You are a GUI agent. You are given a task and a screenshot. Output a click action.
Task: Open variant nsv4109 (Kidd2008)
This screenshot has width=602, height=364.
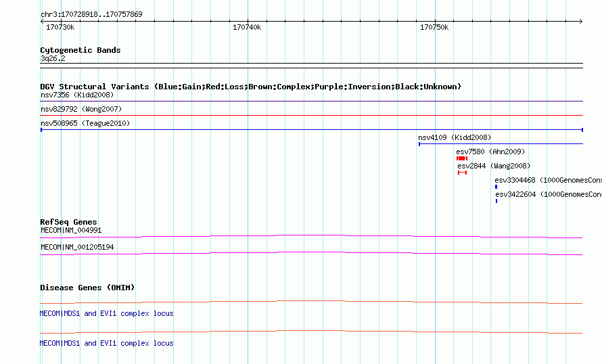coord(455,137)
